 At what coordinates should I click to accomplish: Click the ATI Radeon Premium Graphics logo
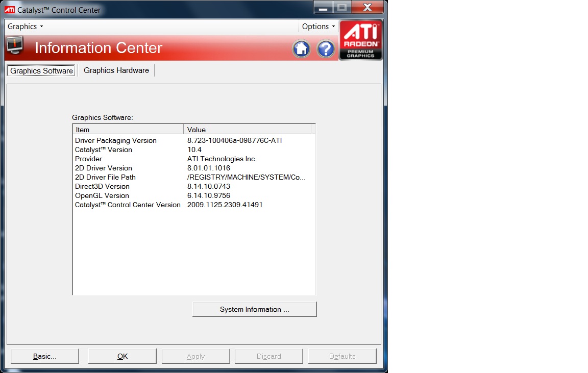coord(361,40)
